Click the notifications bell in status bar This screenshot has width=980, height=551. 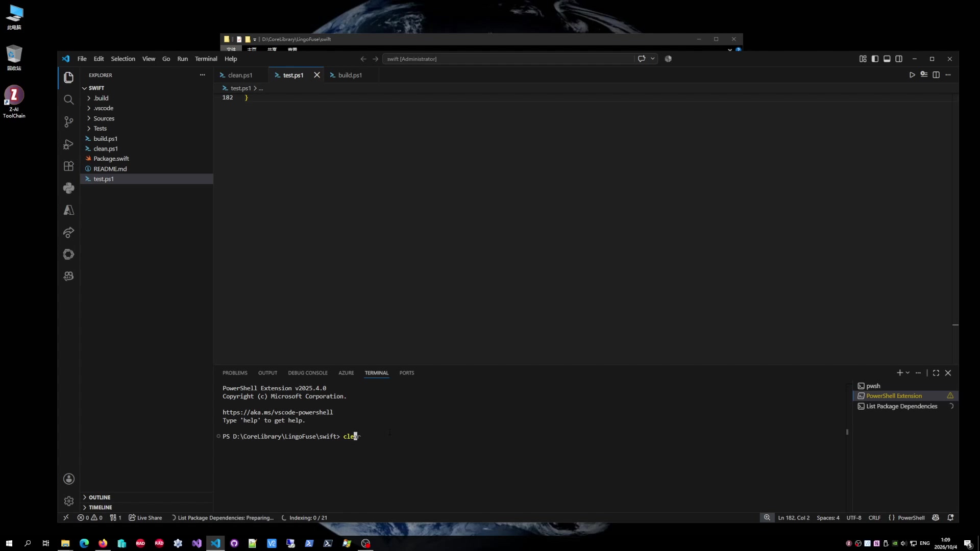950,517
